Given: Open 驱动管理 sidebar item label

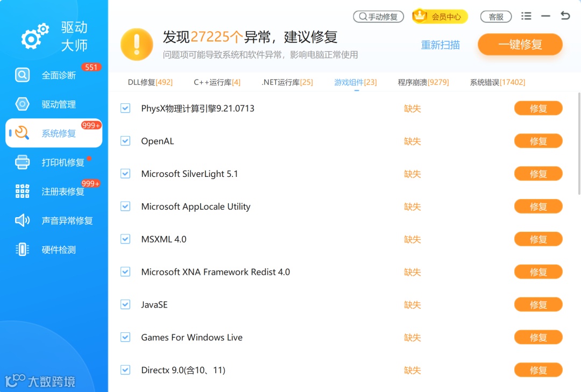Looking at the screenshot, I should point(59,104).
